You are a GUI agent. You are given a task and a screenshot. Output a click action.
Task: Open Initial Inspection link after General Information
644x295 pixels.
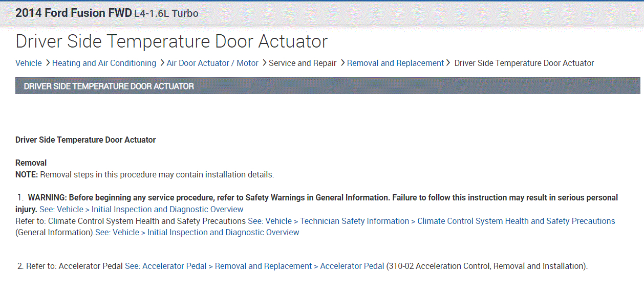pyautogui.click(x=197, y=232)
